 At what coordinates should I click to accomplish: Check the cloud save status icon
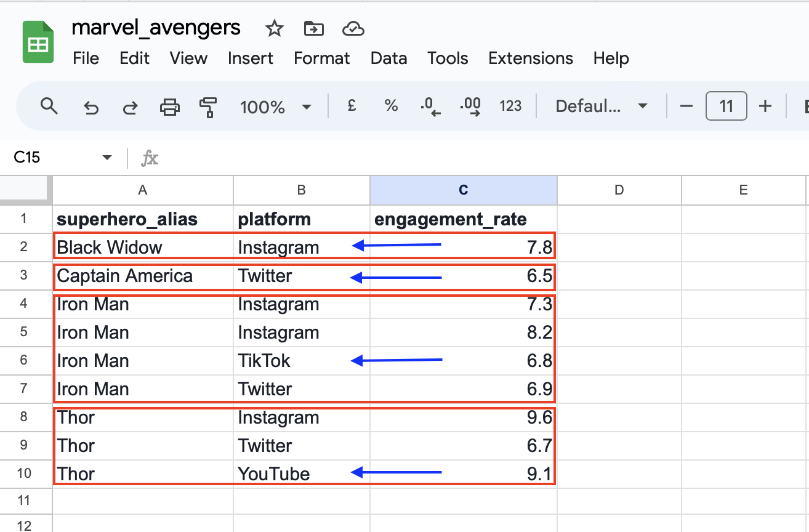353,28
